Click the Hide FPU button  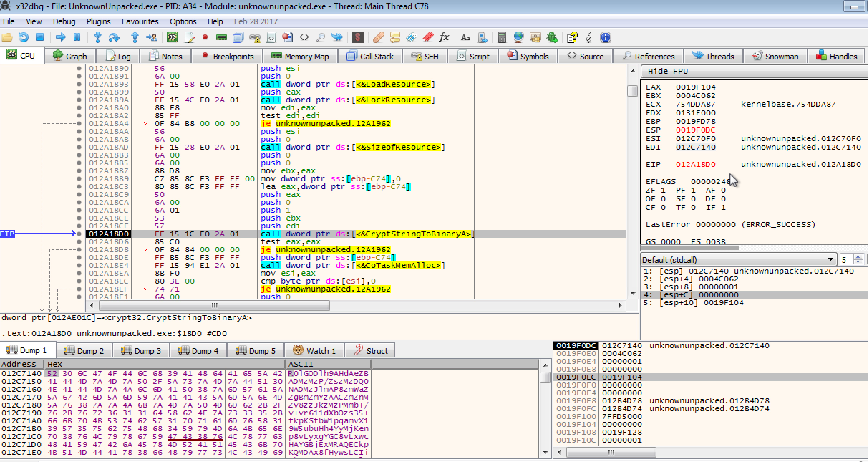click(668, 71)
